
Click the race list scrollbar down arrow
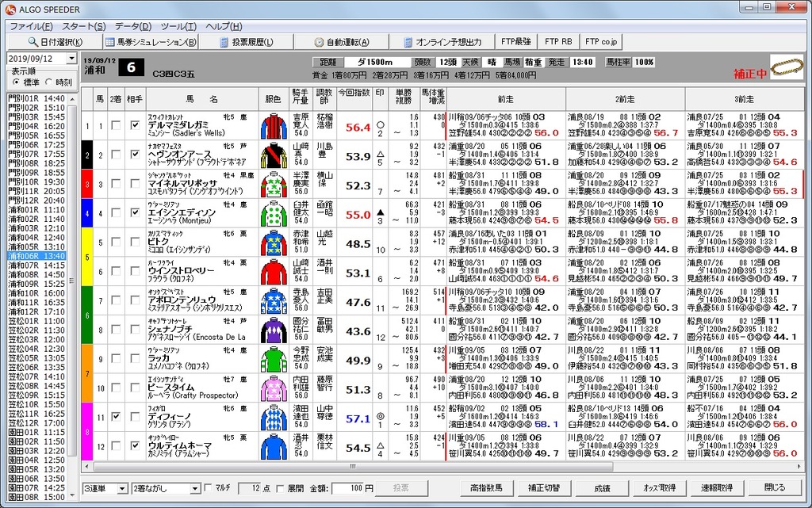tap(72, 495)
